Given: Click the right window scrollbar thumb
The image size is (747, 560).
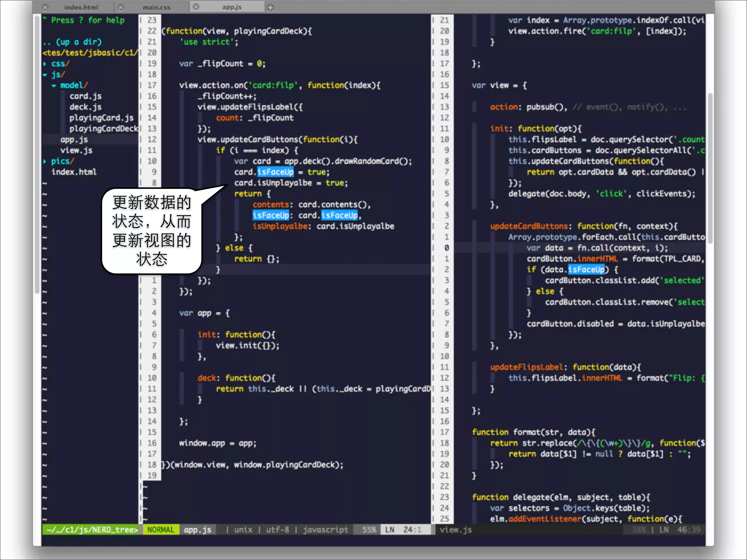Looking at the screenshot, I should 710,168.
